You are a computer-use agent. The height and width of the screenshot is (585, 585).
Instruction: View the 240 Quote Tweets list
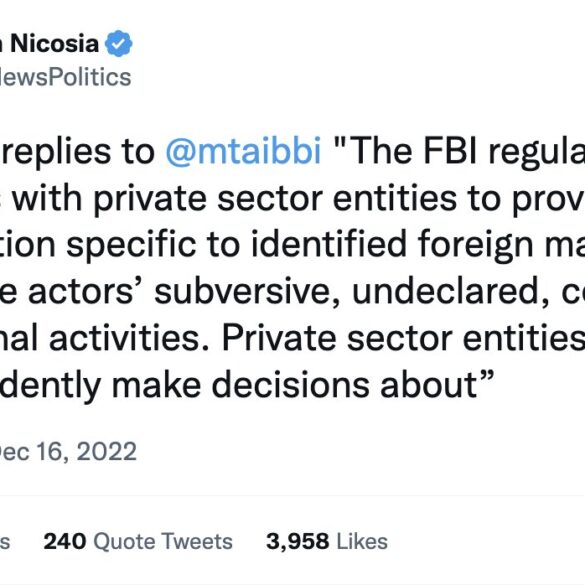[138, 541]
